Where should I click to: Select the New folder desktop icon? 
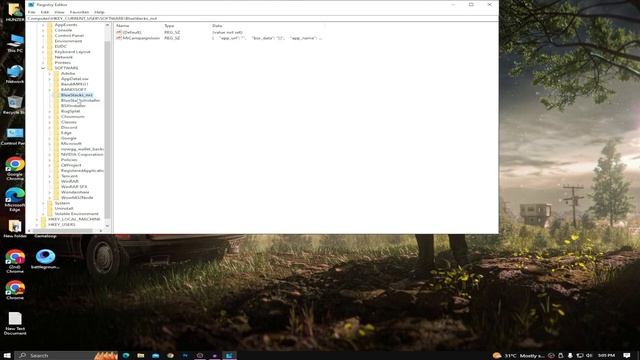[15, 229]
